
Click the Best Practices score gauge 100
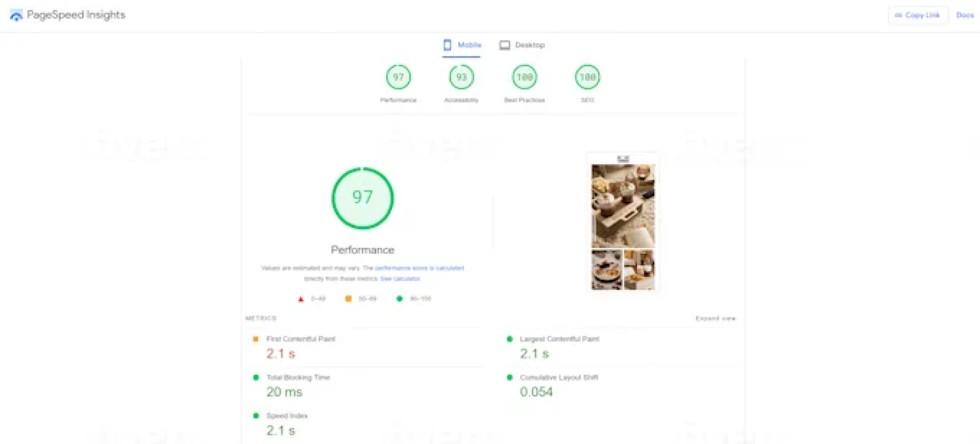coord(524,77)
